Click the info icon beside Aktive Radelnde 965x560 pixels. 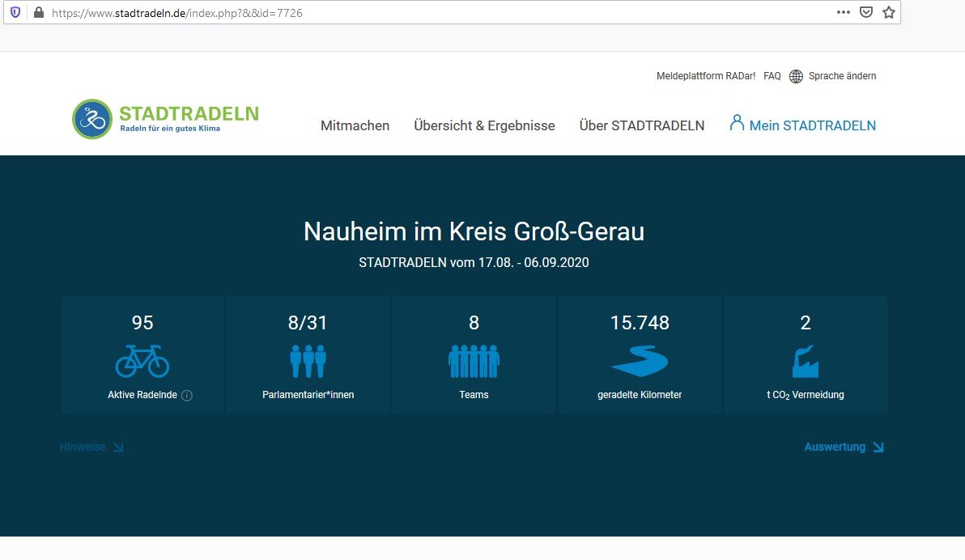187,396
